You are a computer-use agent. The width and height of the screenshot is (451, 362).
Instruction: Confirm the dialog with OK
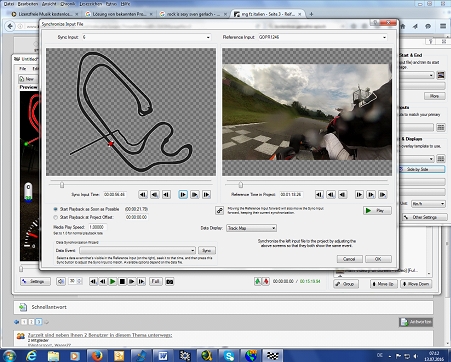click(x=378, y=259)
